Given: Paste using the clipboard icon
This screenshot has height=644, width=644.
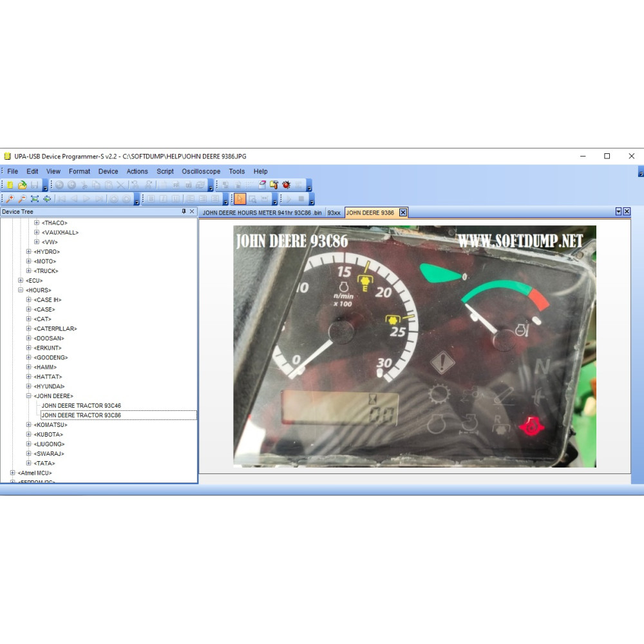Looking at the screenshot, I should 108,185.
